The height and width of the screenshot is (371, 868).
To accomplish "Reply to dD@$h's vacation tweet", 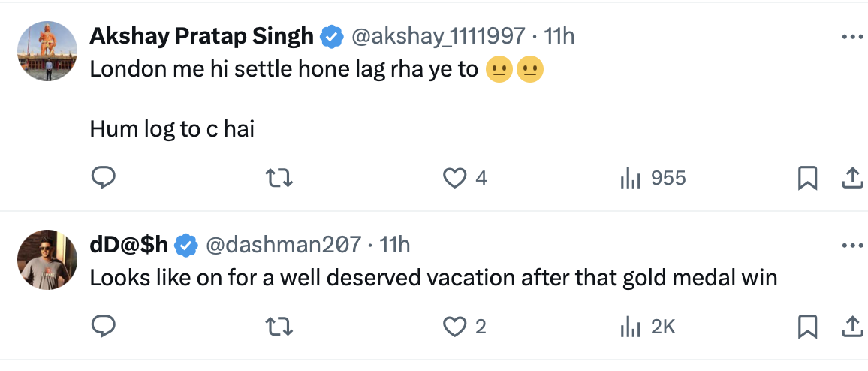I will click(103, 327).
